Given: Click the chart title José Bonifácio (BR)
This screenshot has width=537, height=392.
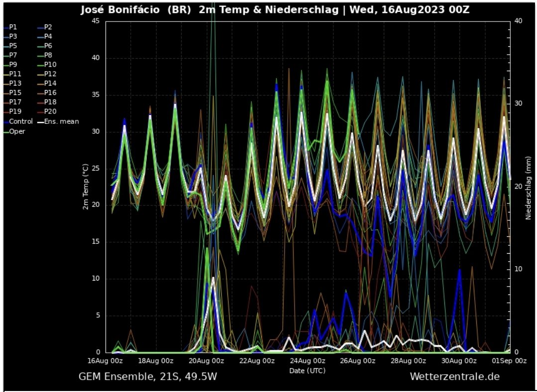Looking at the screenshot, I should [x=136, y=10].
